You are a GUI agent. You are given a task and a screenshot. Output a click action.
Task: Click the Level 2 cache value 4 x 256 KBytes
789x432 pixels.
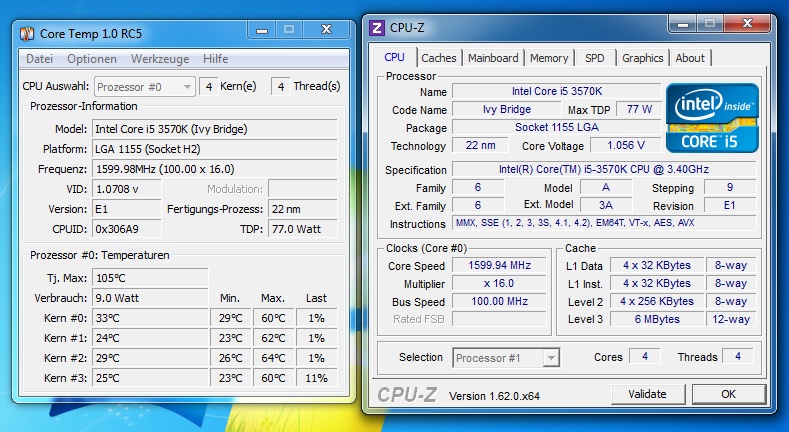coord(657,302)
